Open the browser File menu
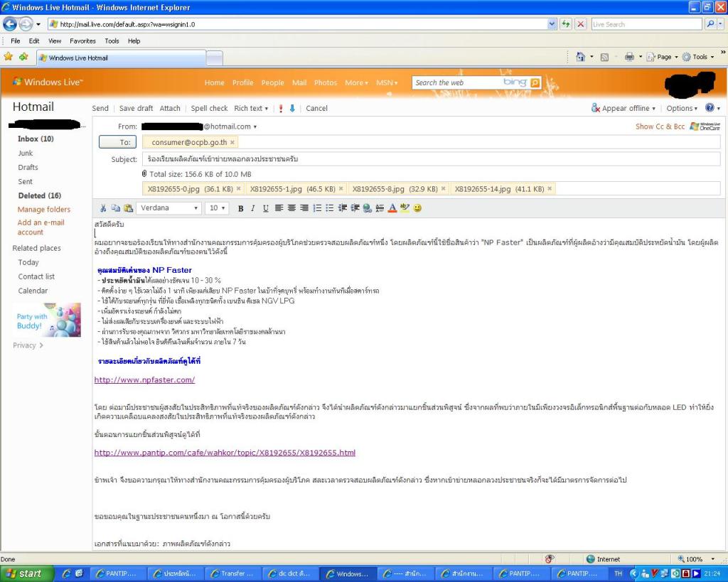 pyautogui.click(x=16, y=41)
